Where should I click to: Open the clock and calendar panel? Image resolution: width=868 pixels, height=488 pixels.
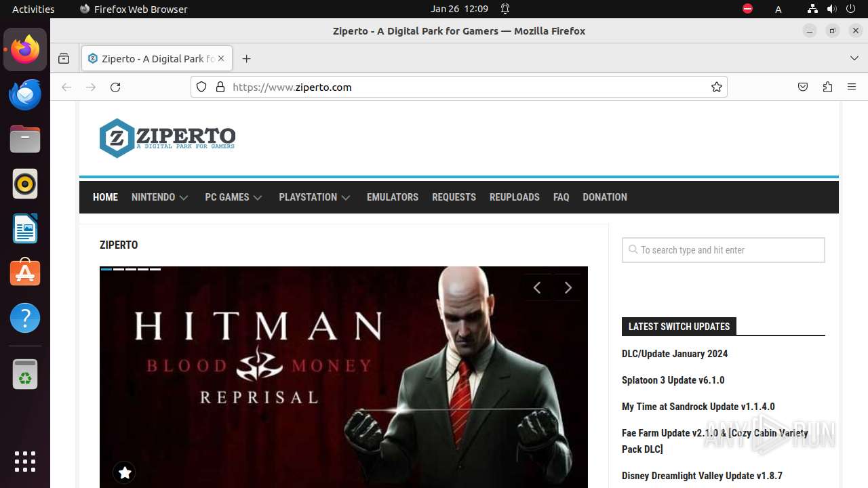(x=459, y=9)
